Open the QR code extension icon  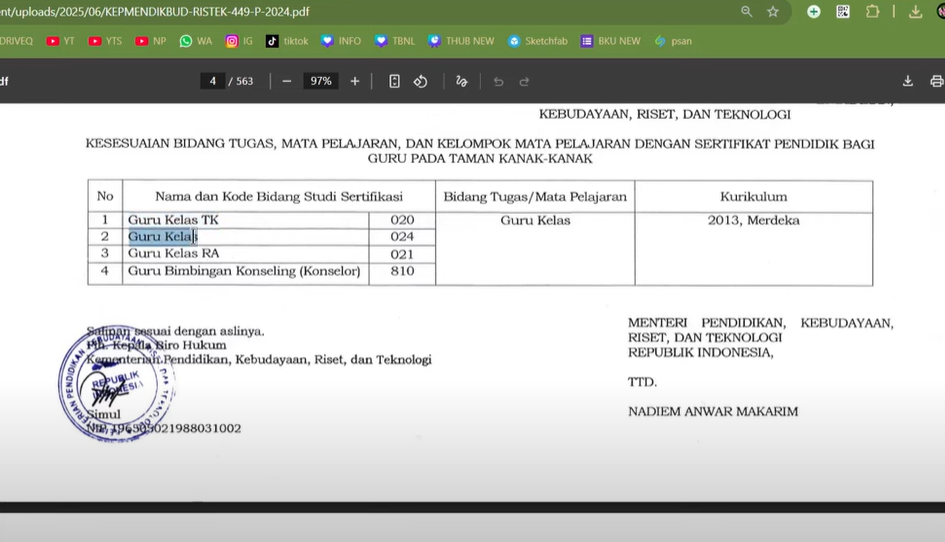(x=843, y=11)
